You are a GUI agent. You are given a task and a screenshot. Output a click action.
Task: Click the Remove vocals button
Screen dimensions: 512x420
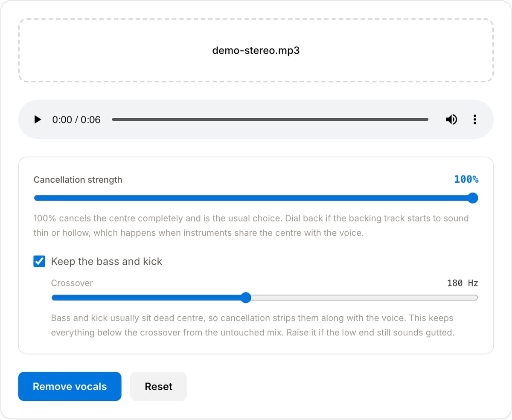point(70,386)
